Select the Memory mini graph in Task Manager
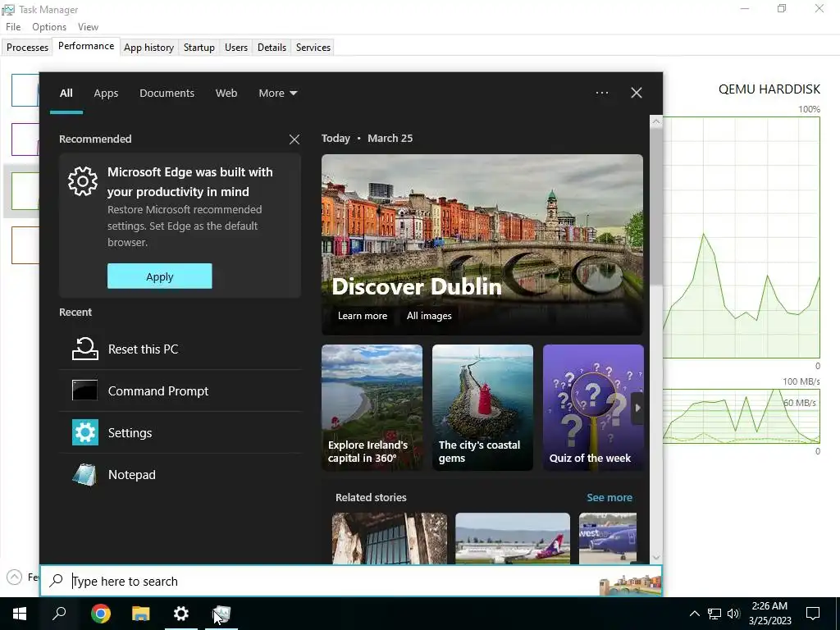Screen dimensions: 840x630 tap(25, 139)
